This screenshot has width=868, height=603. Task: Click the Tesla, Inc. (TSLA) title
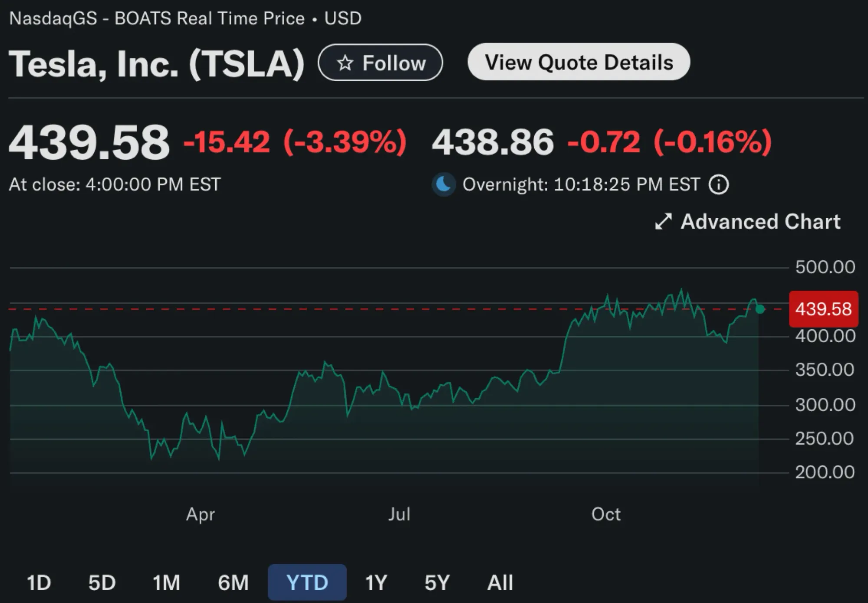pos(157,64)
